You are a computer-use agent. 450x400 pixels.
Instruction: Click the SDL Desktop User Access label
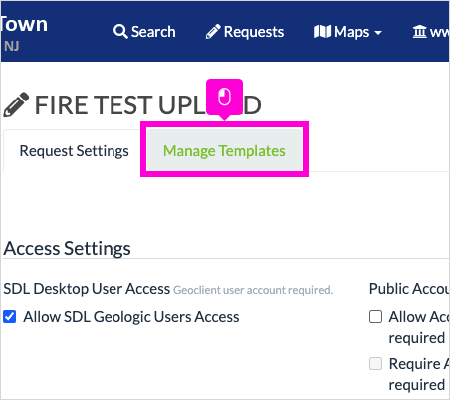click(87, 289)
